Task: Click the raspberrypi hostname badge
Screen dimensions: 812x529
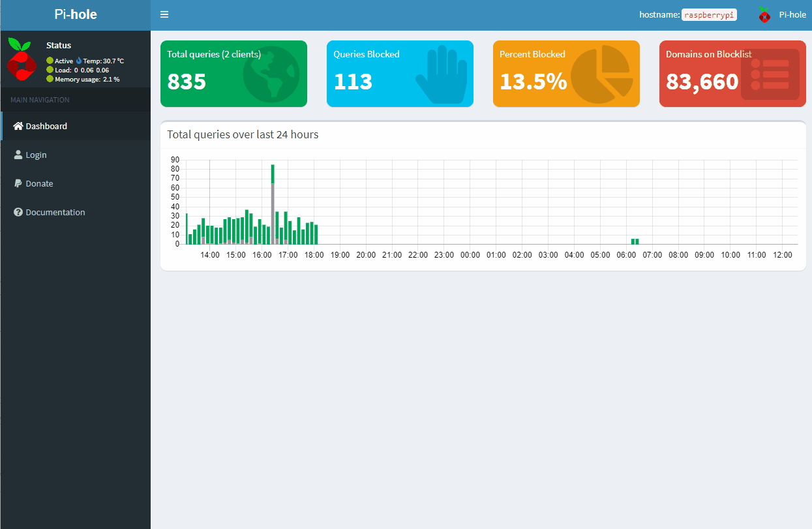Action: click(x=709, y=14)
